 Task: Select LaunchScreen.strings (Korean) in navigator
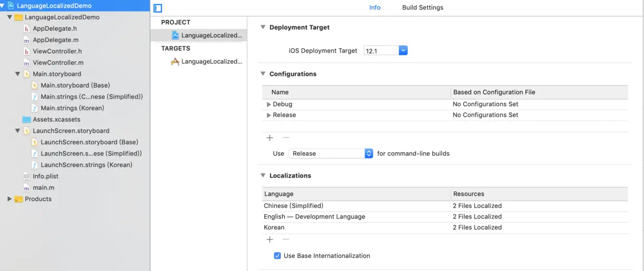86,165
